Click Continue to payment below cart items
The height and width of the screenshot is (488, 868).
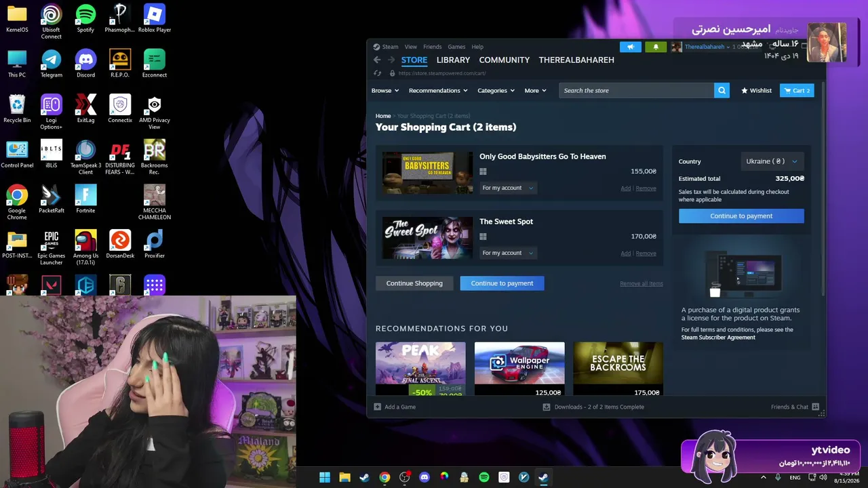[x=502, y=283]
